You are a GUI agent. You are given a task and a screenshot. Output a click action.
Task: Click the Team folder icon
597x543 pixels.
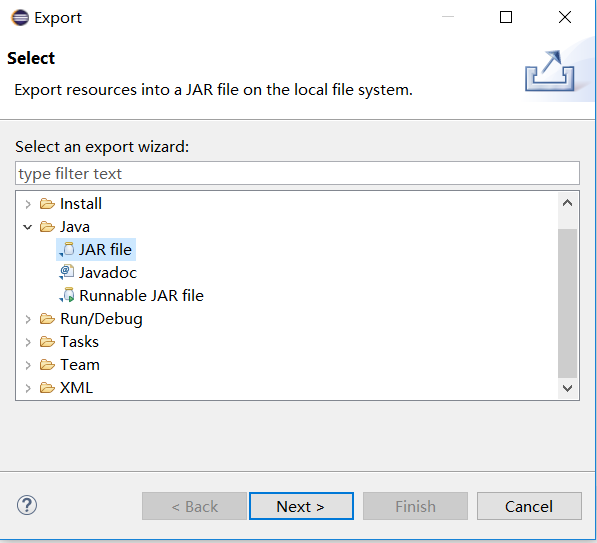click(47, 365)
